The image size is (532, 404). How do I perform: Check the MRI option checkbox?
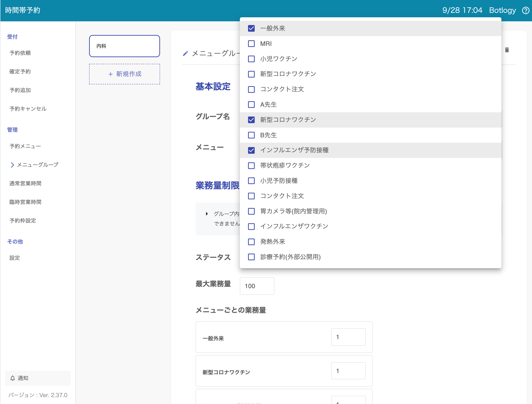[x=251, y=44]
